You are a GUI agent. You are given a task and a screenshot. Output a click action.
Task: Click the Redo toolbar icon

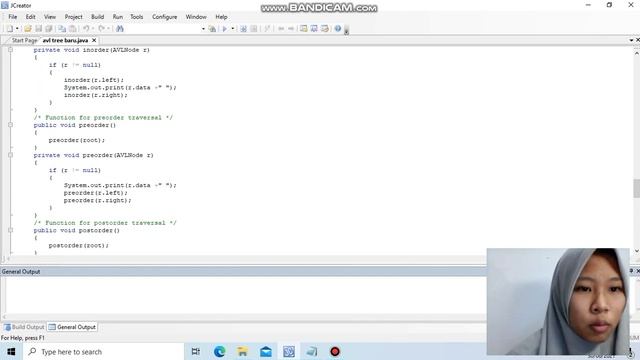[x=102, y=29]
